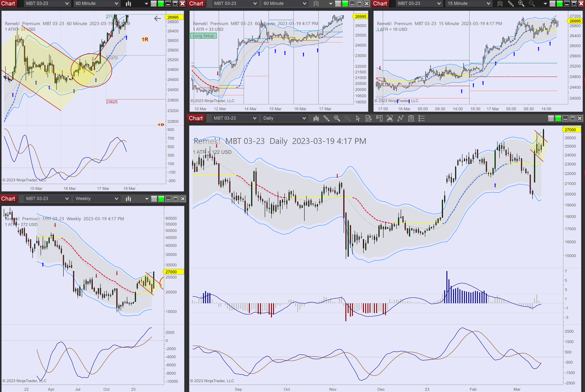Open Chart Trader icon in Daily toolbar
Screen dimensions: 585x392
(379, 118)
